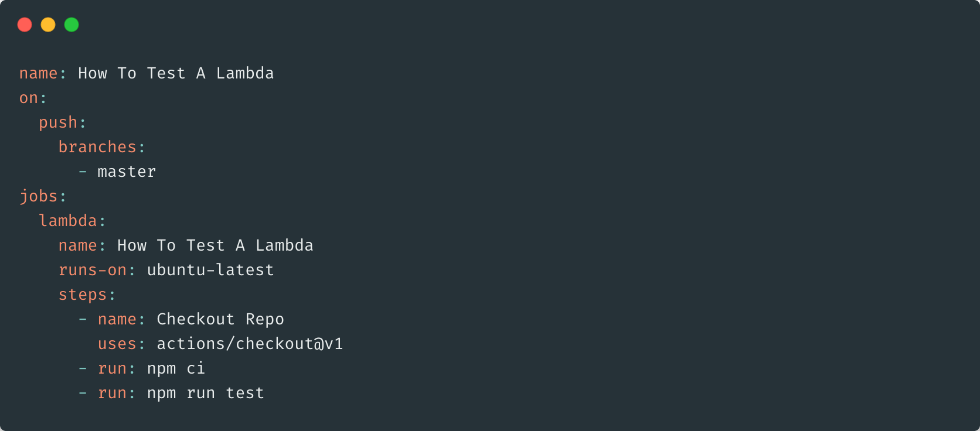Click the "actions/checkout@v1" value
This screenshot has width=980, height=431.
(250, 344)
